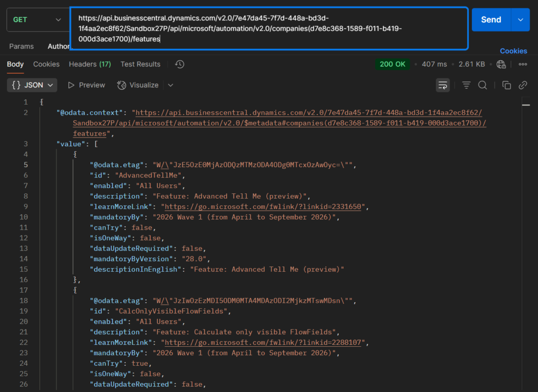Open the response history clock icon

click(x=180, y=64)
